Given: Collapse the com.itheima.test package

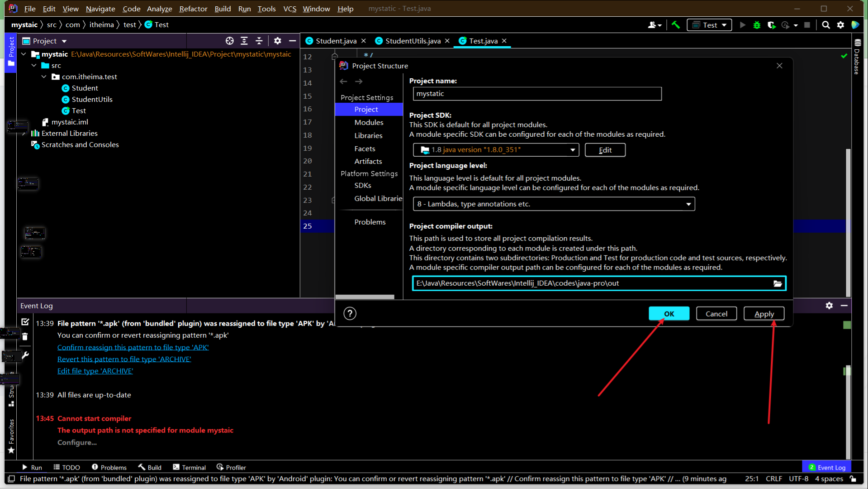Looking at the screenshot, I should (44, 77).
